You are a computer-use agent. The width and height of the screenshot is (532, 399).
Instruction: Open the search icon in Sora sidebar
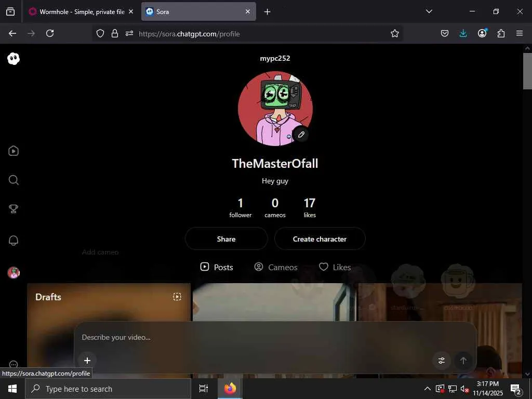[x=14, y=180]
